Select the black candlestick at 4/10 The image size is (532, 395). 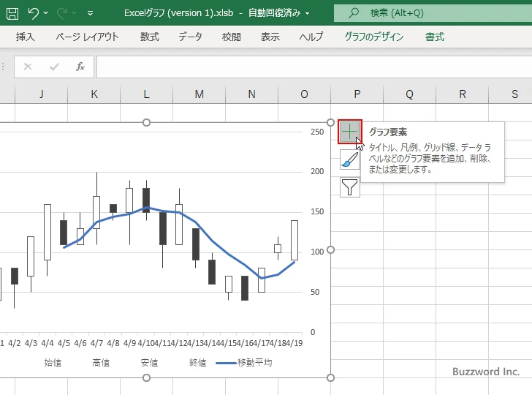(146, 200)
